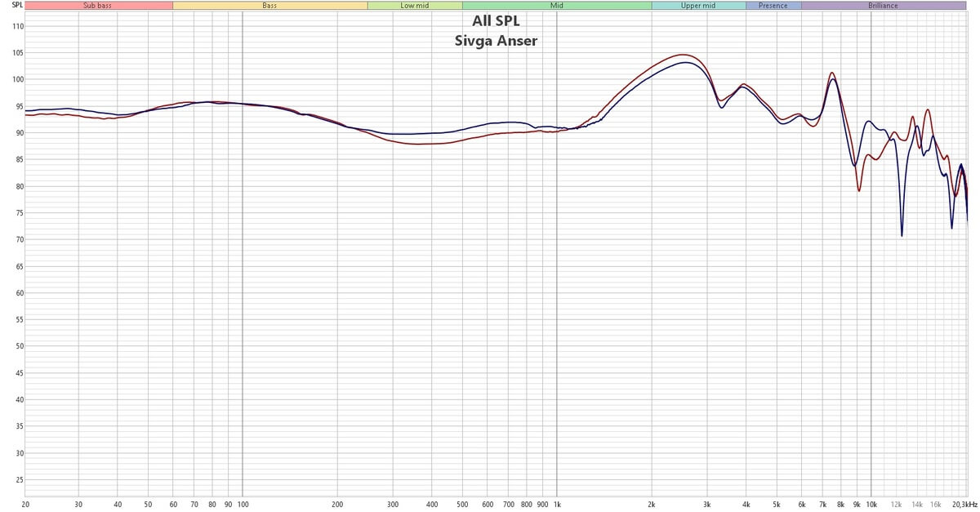
Task: Click the 2k frequency axis label
Action: click(652, 505)
